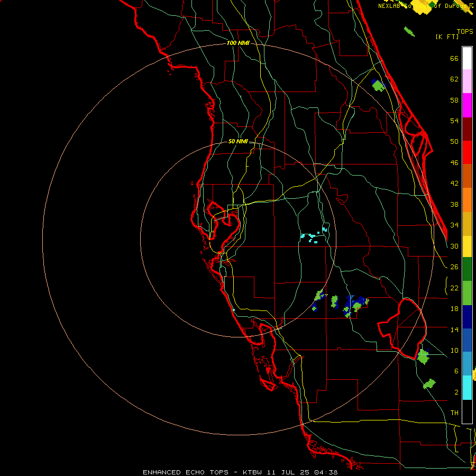This screenshot has width=476, height=476.
Task: Click legend value "62"
Action: (454, 79)
